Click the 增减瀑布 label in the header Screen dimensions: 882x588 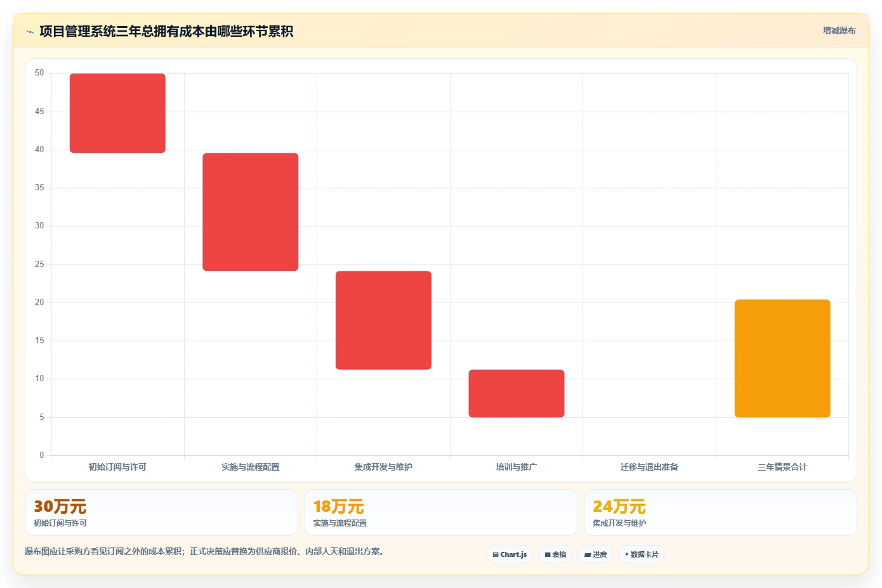click(839, 30)
